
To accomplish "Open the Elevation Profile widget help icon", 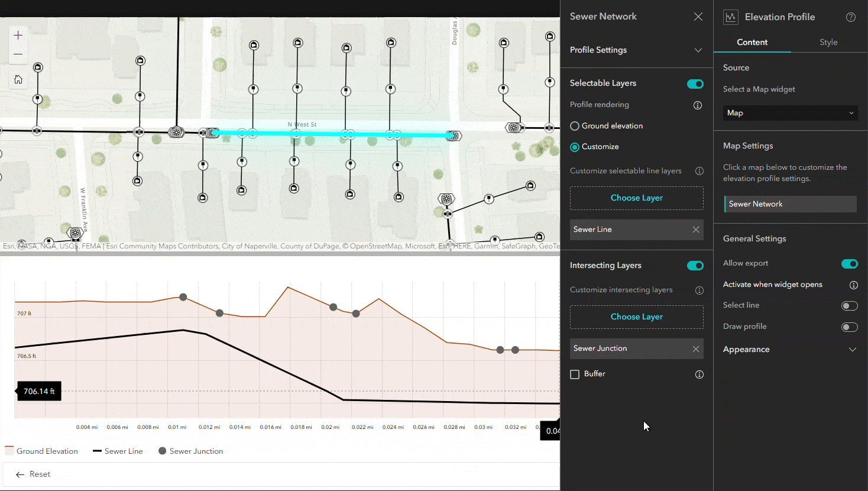I will (x=851, y=17).
